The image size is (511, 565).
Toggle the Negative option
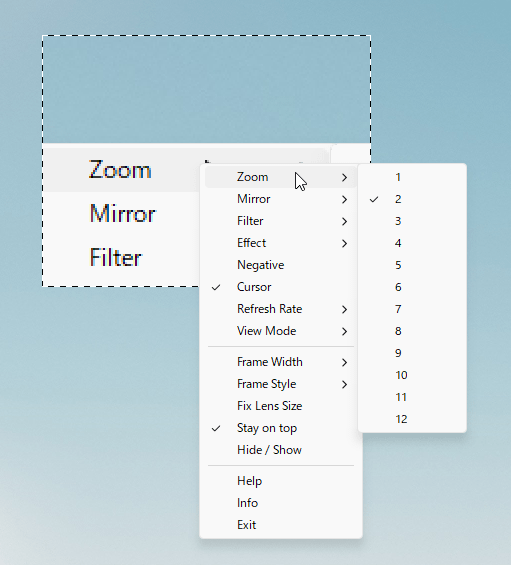pos(281,265)
